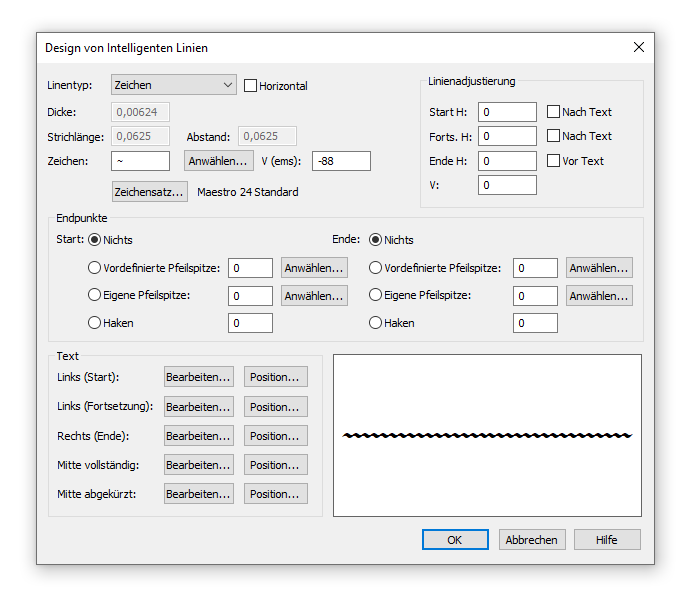Edit Links (Fortsetzung) text with Bearbeiten
The width and height of the screenshot is (696, 600).
[x=199, y=407]
